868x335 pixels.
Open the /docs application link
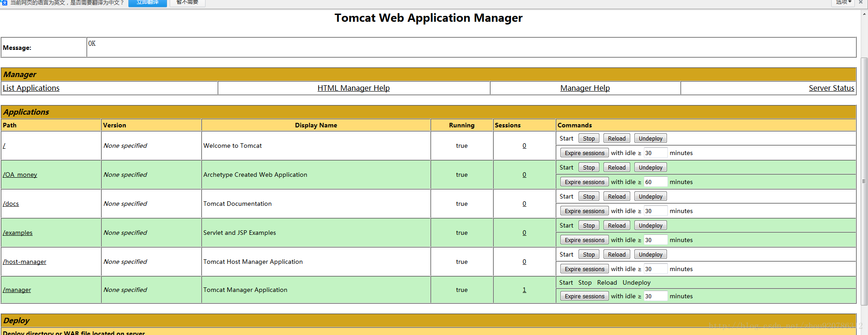coord(11,204)
